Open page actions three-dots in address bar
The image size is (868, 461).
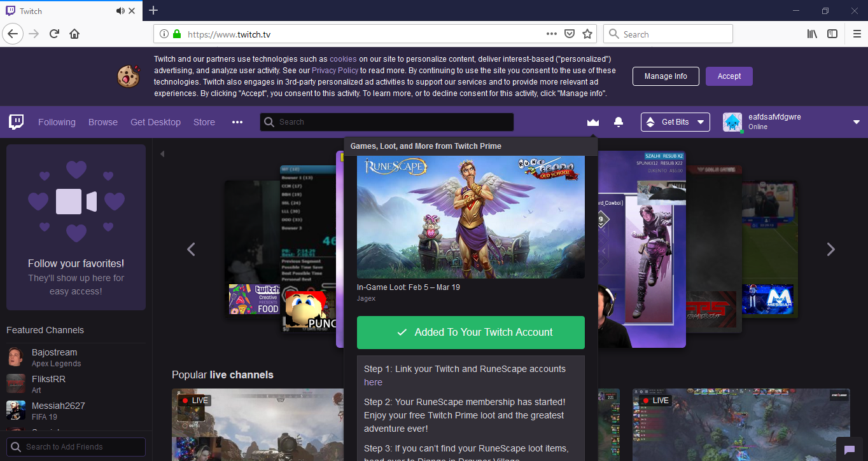tap(552, 34)
